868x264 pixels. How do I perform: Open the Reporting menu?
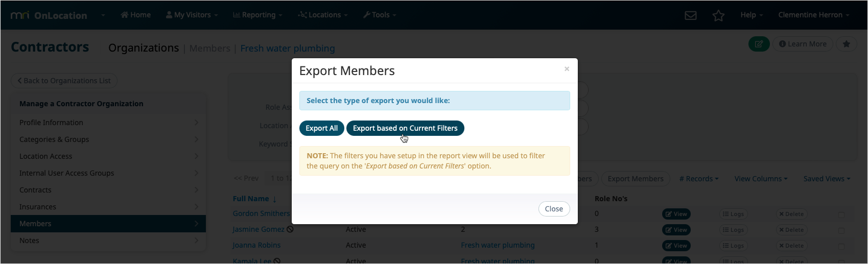[257, 15]
